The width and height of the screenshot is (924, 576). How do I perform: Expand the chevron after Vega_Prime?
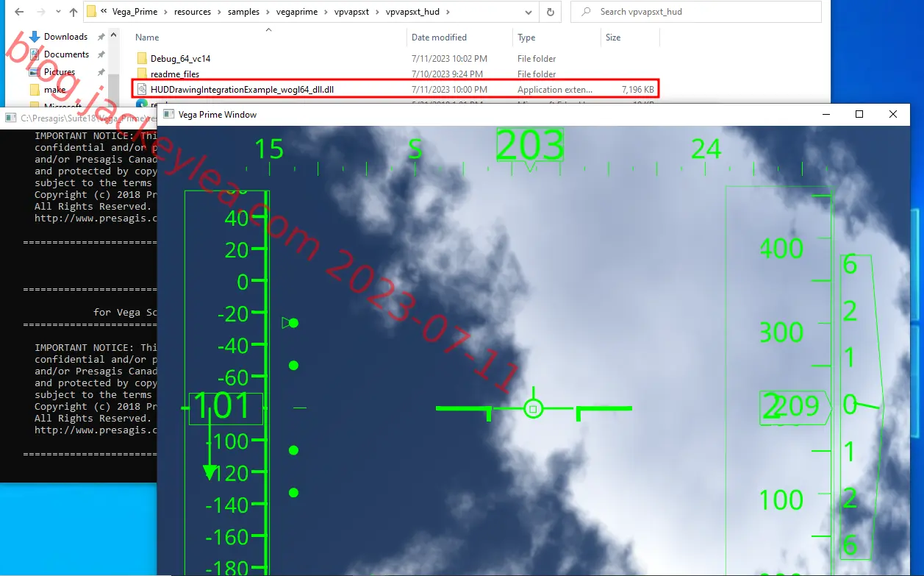pyautogui.click(x=165, y=12)
